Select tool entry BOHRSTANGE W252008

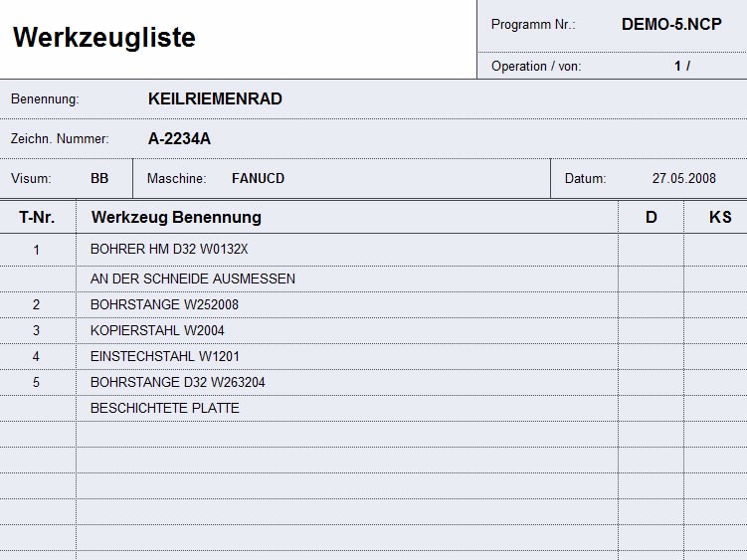pyautogui.click(x=164, y=305)
